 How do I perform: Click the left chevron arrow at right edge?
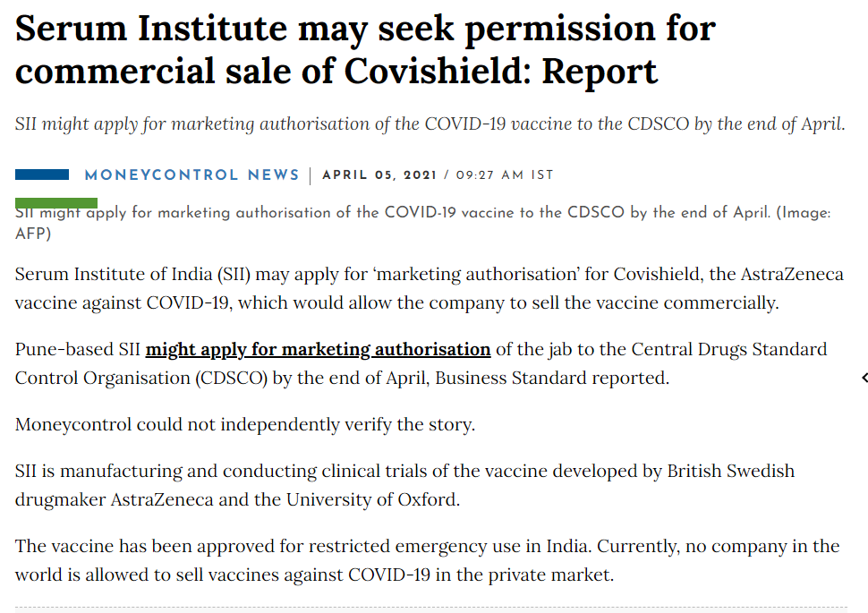[x=864, y=379]
